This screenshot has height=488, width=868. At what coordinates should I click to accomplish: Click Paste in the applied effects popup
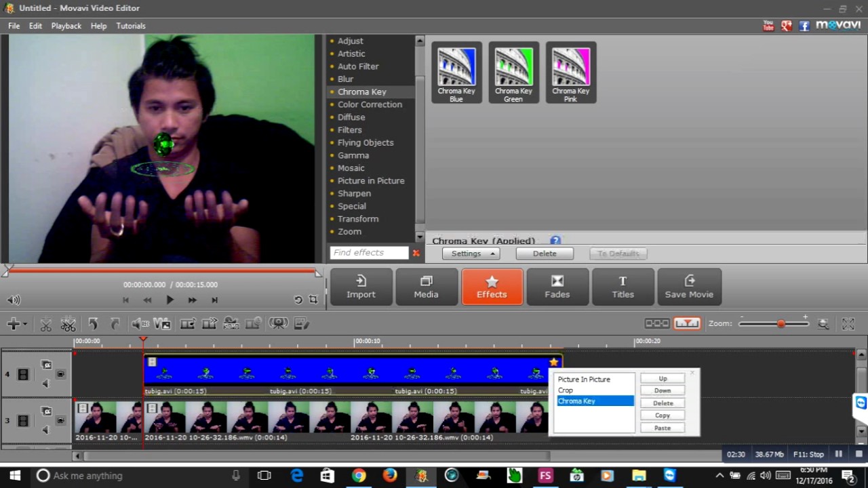(663, 428)
